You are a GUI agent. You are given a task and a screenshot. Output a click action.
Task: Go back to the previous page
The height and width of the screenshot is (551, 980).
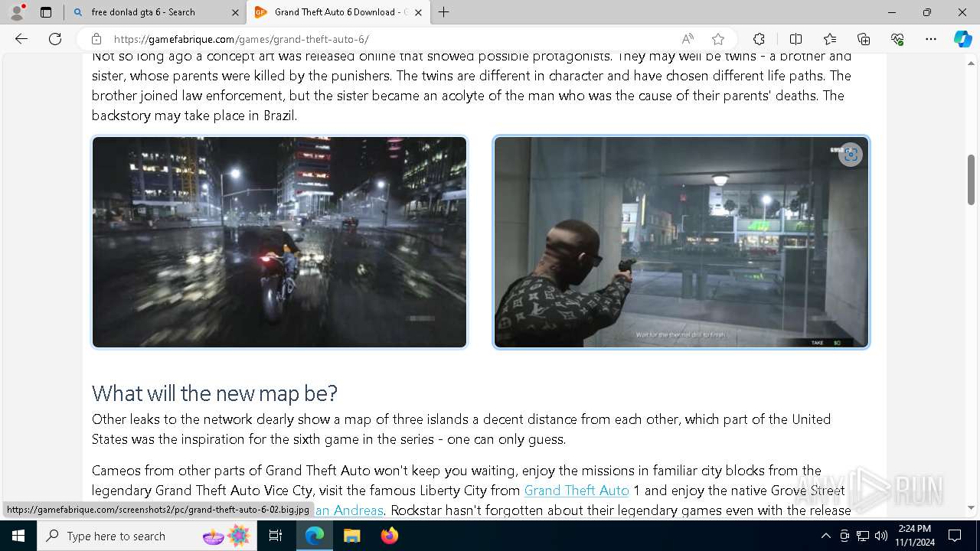pos(21,39)
